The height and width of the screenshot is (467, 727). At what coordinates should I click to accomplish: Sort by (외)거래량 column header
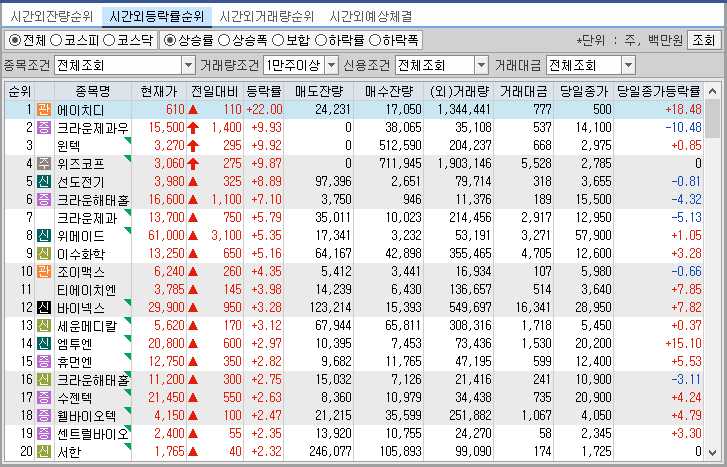point(459,92)
